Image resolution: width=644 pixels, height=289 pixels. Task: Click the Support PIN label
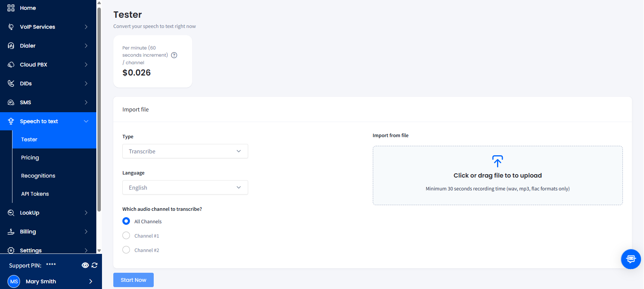[x=25, y=266]
